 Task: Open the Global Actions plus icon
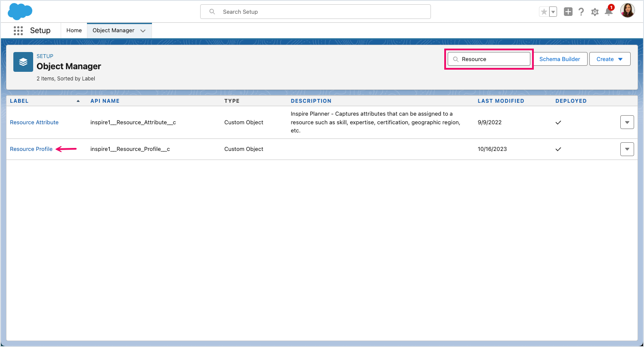(568, 12)
